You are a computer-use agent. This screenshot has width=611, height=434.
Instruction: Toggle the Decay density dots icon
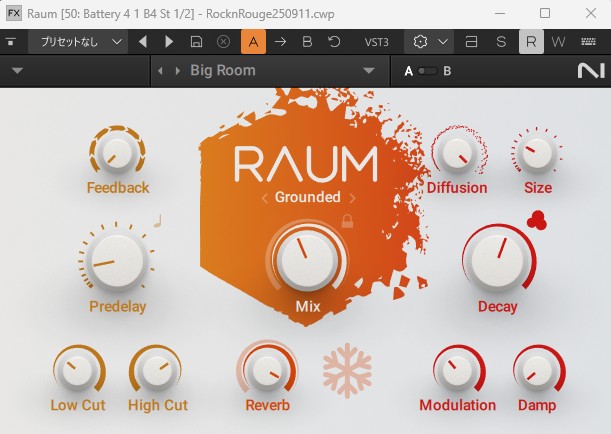(x=537, y=220)
